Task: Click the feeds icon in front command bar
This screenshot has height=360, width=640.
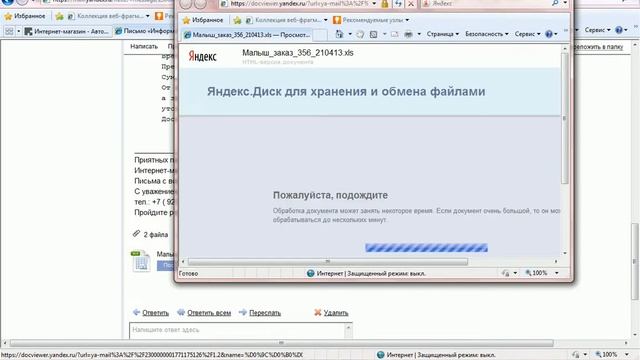Action: (360, 34)
